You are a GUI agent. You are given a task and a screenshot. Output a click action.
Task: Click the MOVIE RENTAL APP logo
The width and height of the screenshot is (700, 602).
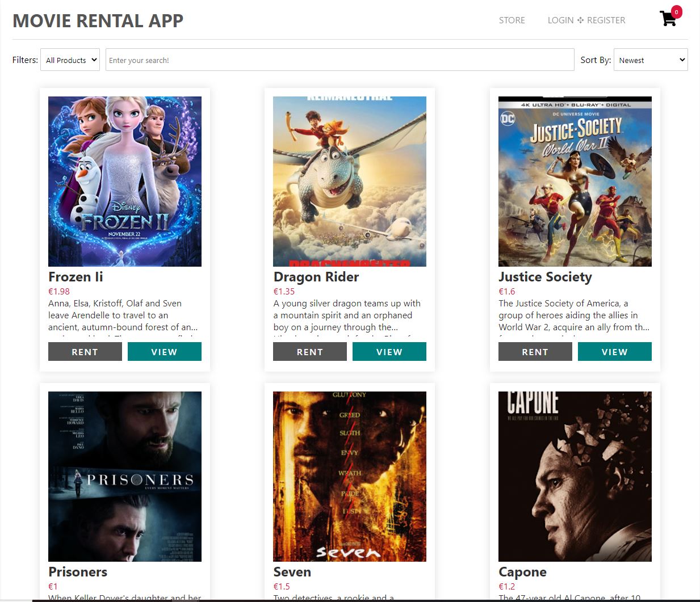(98, 20)
